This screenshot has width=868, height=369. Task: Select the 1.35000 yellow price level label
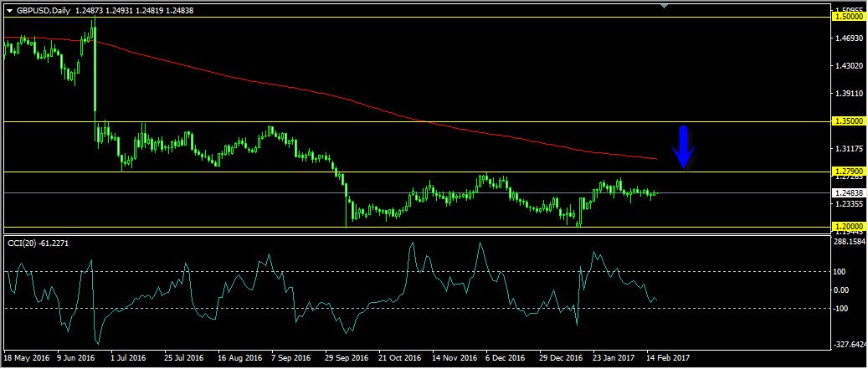[849, 121]
